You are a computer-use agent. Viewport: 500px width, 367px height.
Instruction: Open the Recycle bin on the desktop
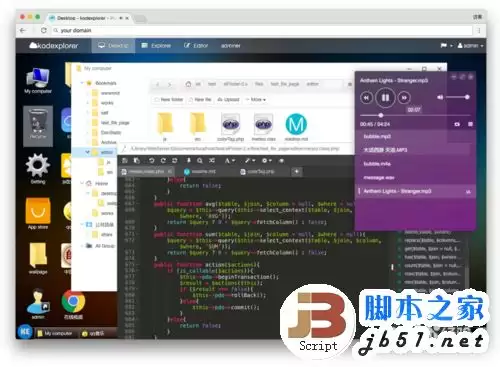38,126
